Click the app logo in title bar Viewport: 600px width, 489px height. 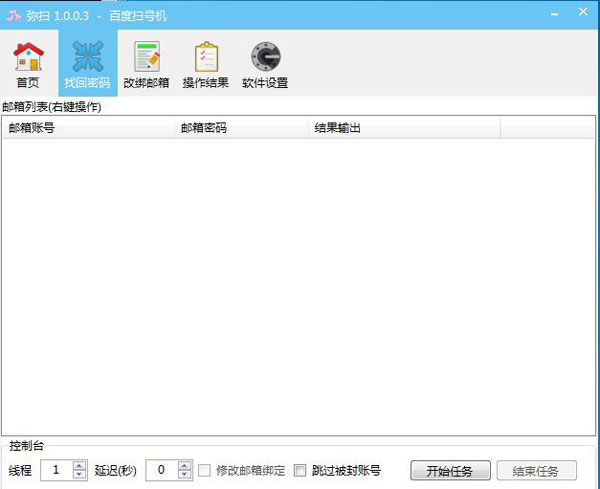click(x=14, y=16)
